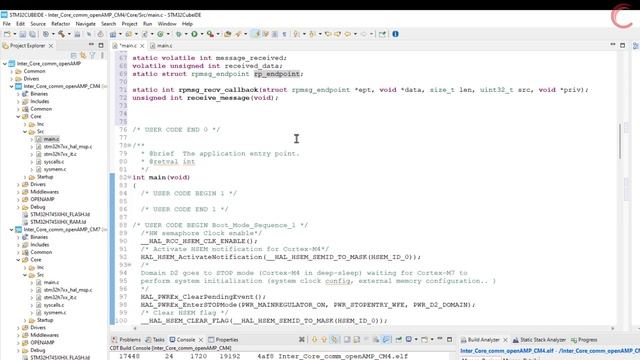This screenshot has height=360, width=640.
Task: Click the rp_endpoint text on line 69
Action: click(x=277, y=74)
